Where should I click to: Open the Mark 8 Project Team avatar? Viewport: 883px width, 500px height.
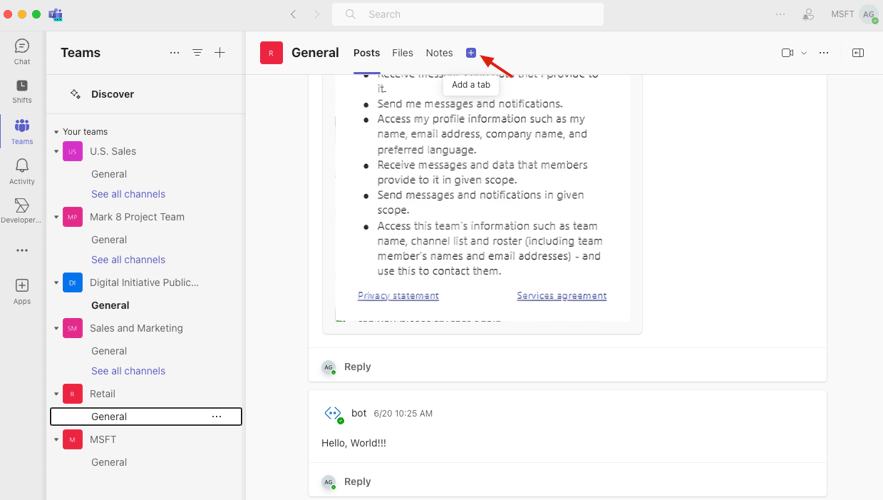click(73, 217)
